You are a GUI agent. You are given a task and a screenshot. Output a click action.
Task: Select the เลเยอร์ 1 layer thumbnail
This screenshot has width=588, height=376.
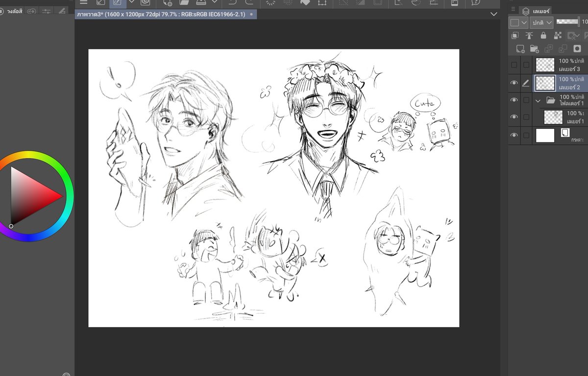coord(553,117)
